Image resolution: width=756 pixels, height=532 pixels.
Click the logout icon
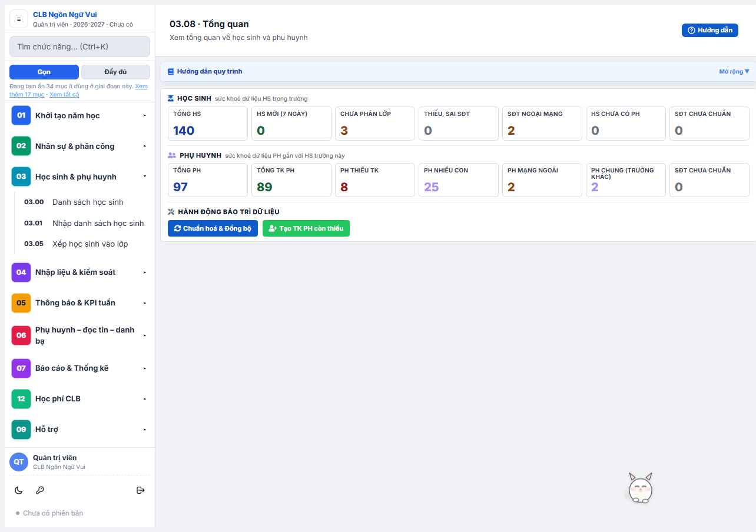click(141, 490)
